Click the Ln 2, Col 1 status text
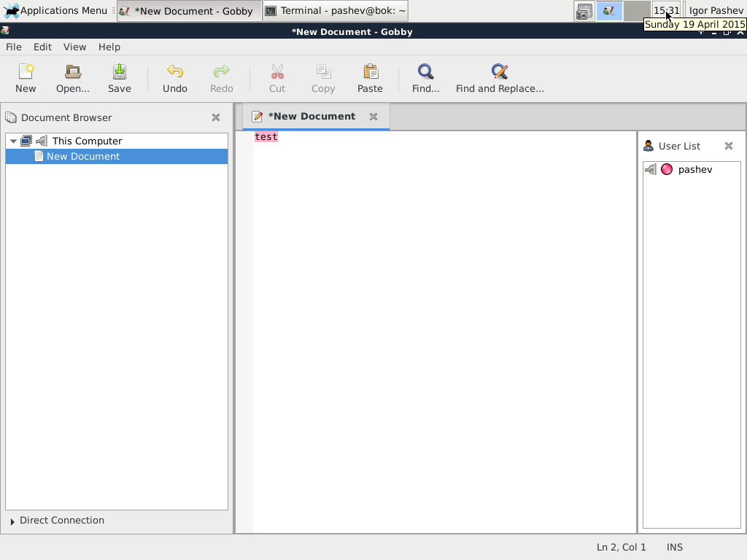This screenshot has height=560, width=747. tap(622, 547)
